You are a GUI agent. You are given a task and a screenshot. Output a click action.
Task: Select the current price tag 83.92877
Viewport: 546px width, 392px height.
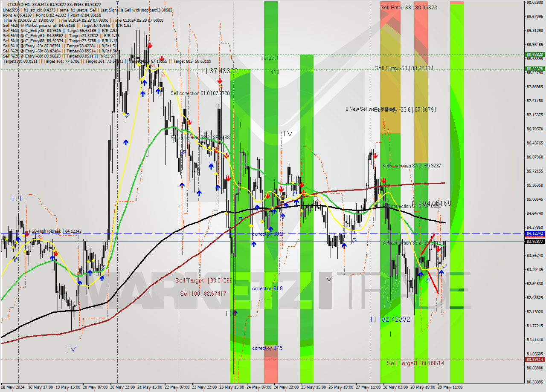[x=535, y=241]
